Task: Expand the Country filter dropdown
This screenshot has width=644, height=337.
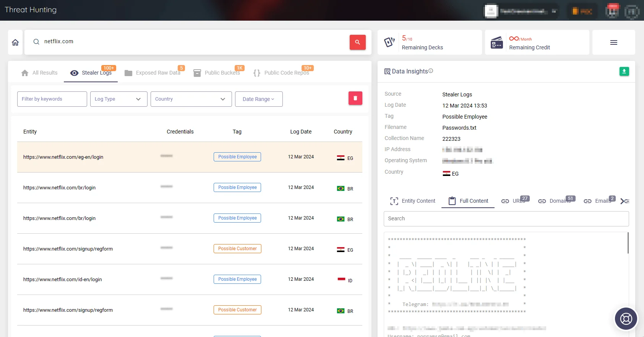Action: point(191,99)
